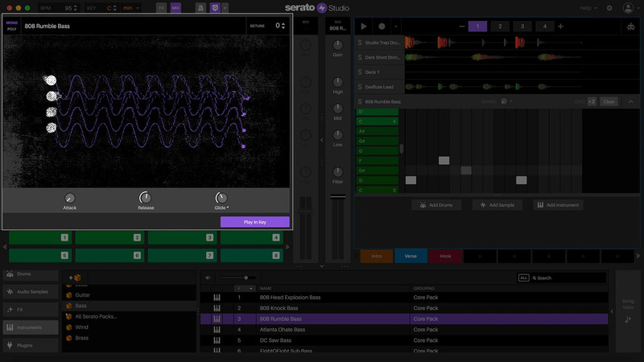Switch the instrument to POLY mode
The width and height of the screenshot is (644, 362).
click(x=12, y=29)
